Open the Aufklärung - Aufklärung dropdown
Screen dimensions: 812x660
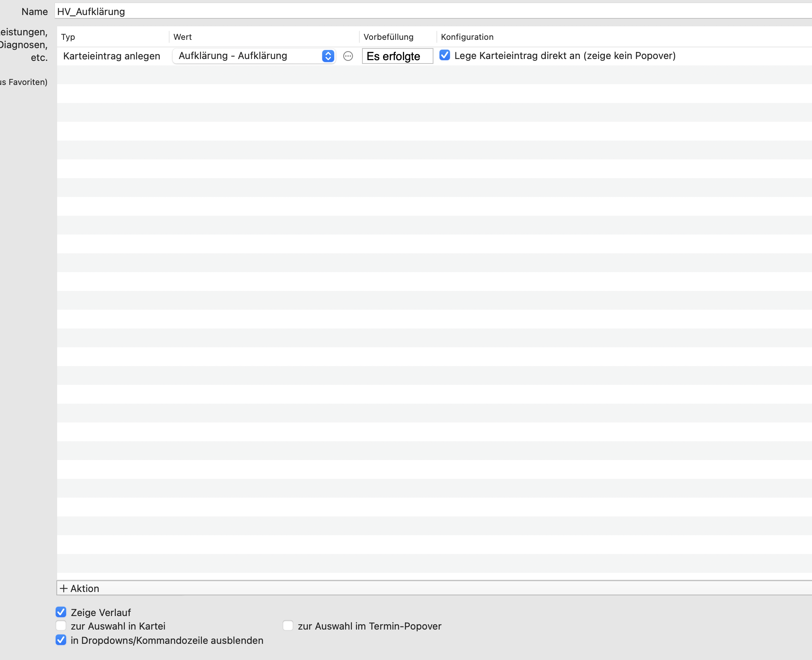tap(254, 56)
